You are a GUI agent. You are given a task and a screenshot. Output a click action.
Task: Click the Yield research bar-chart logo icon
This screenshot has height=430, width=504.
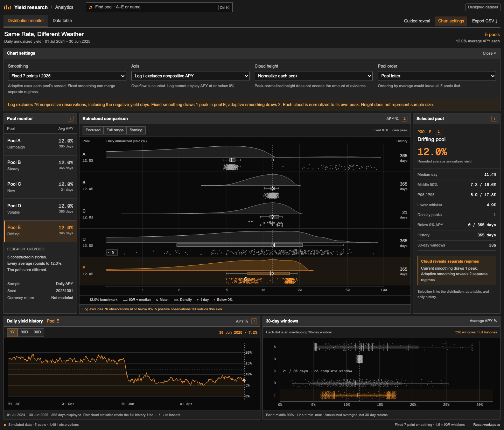coord(7,7)
